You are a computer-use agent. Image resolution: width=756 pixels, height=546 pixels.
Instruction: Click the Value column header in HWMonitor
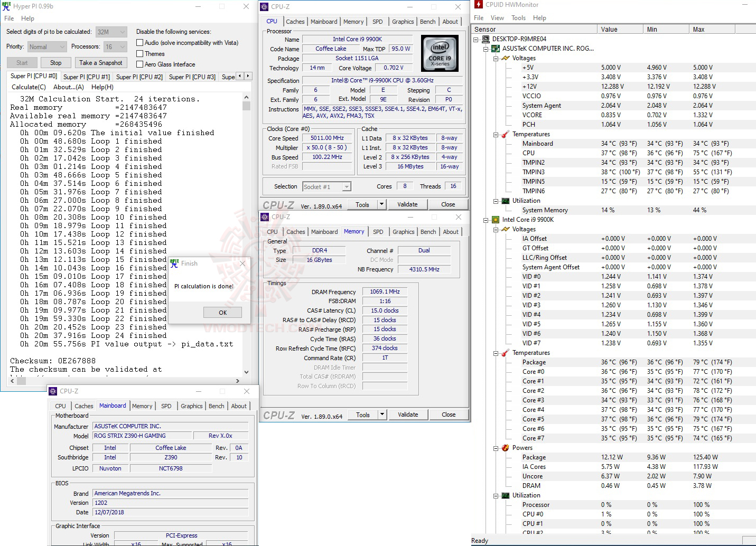pyautogui.click(x=620, y=30)
